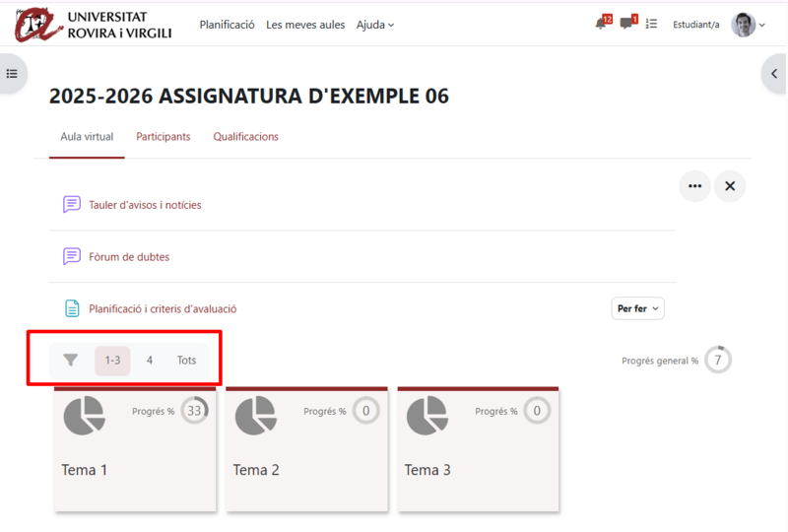The image size is (788, 532).
Task: Select the 1-3 section filter
Action: [112, 361]
